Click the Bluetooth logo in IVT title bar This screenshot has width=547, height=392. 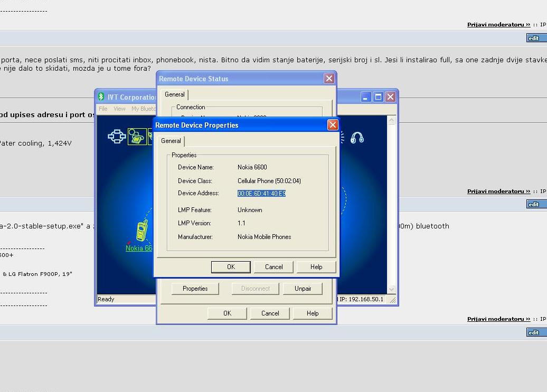pyautogui.click(x=101, y=97)
